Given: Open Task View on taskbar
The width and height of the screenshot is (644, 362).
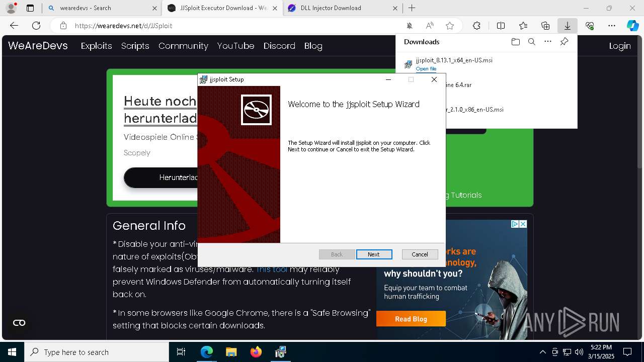Looking at the screenshot, I should point(181,352).
